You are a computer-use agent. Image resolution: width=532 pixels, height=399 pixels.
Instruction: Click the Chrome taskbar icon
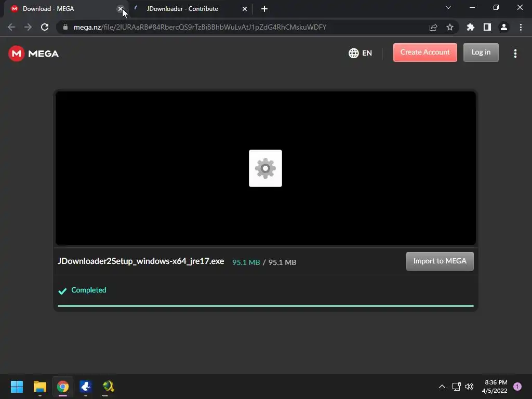point(63,387)
